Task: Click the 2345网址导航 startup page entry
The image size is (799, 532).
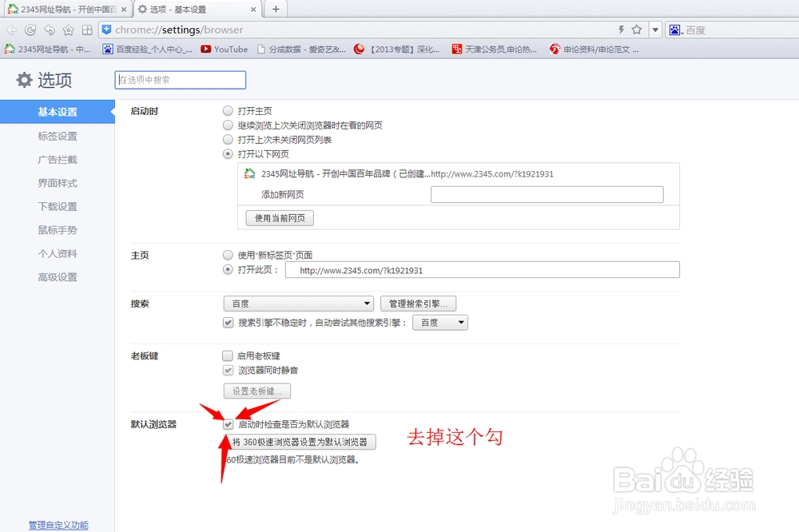Action: [459, 174]
